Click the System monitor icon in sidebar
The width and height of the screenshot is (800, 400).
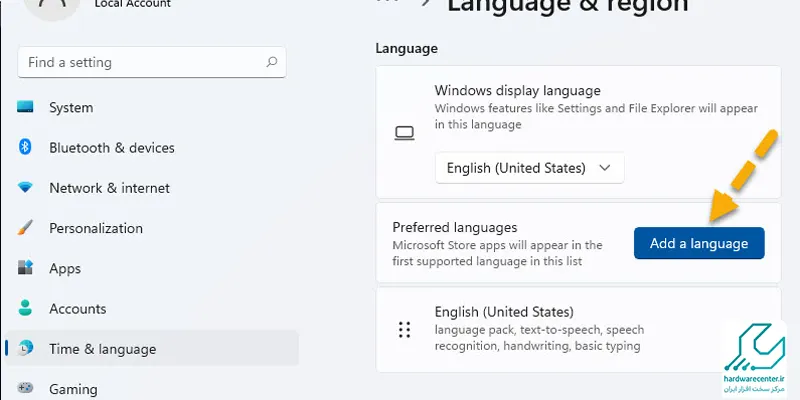click(25, 107)
